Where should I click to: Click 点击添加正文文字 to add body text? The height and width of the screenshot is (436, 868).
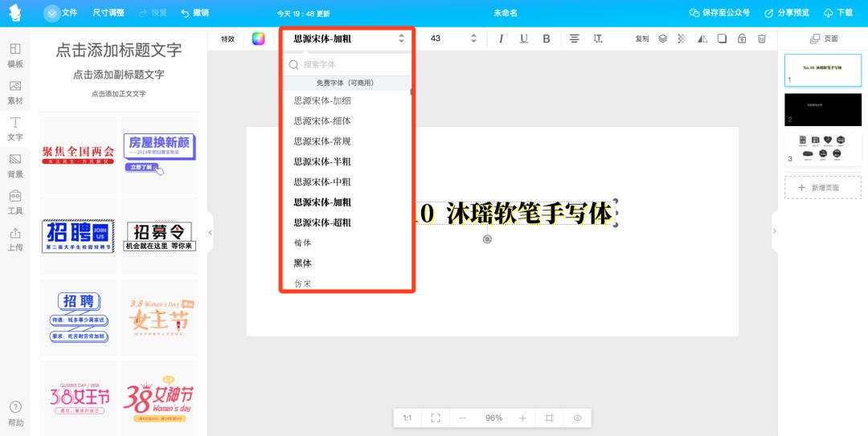[x=118, y=94]
